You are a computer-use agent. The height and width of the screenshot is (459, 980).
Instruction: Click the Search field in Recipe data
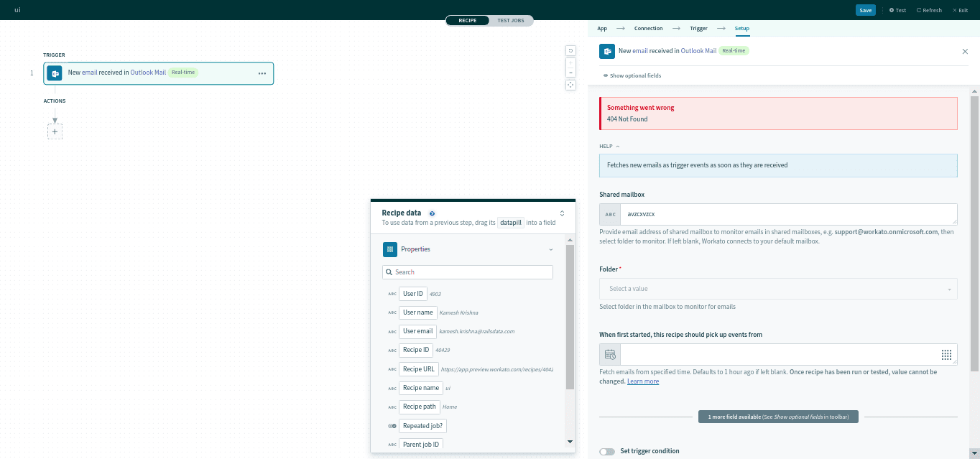click(467, 272)
